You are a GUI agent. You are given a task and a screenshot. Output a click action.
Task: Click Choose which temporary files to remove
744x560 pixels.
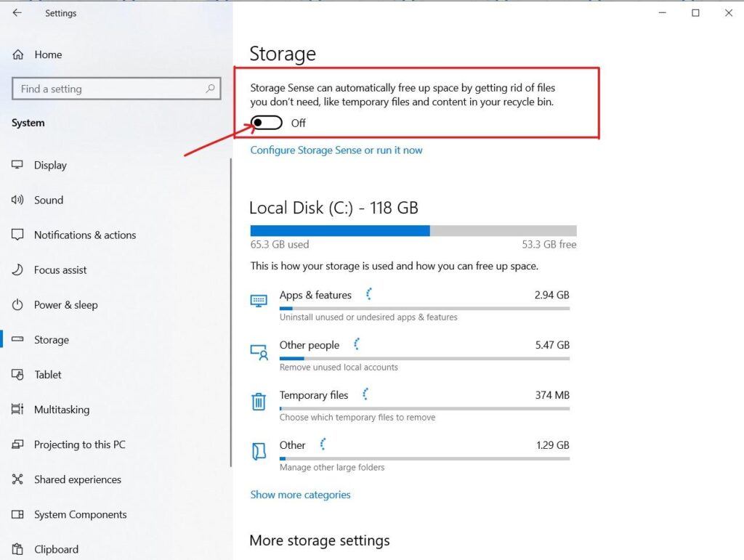357,417
